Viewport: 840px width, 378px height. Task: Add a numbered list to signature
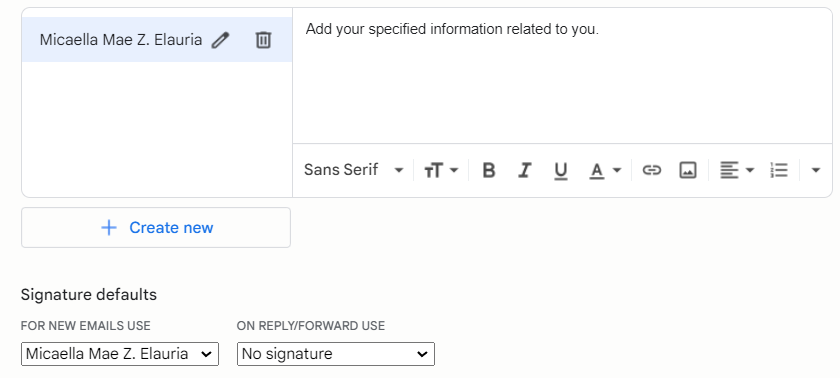click(779, 170)
